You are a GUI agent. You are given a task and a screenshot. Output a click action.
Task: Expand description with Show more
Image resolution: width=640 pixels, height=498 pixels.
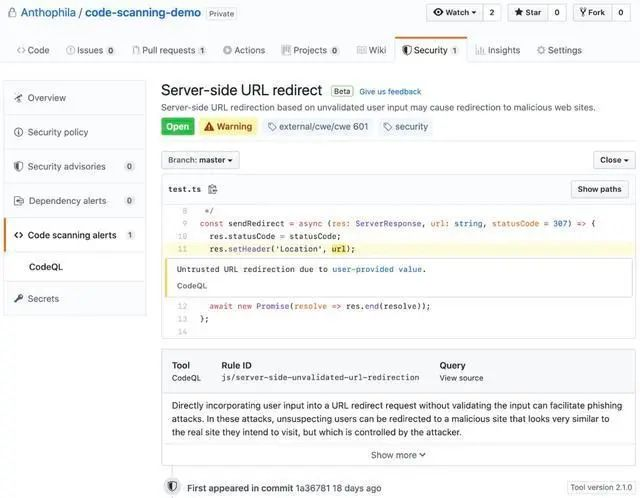[398, 455]
